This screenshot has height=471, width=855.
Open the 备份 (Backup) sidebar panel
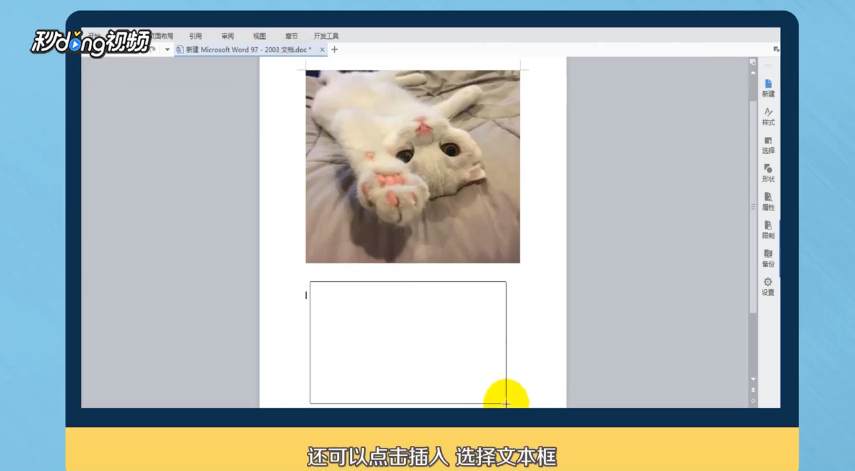tap(768, 258)
